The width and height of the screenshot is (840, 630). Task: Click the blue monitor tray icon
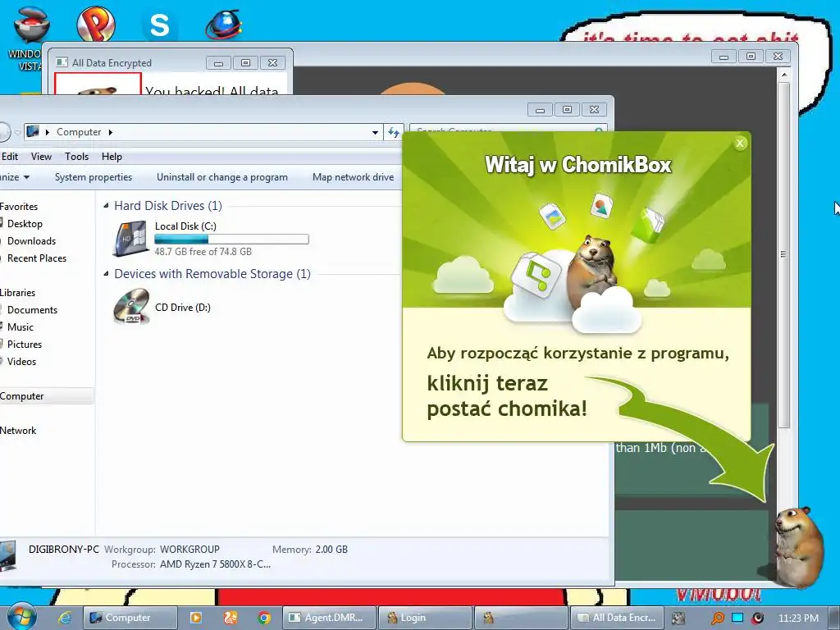(737, 618)
